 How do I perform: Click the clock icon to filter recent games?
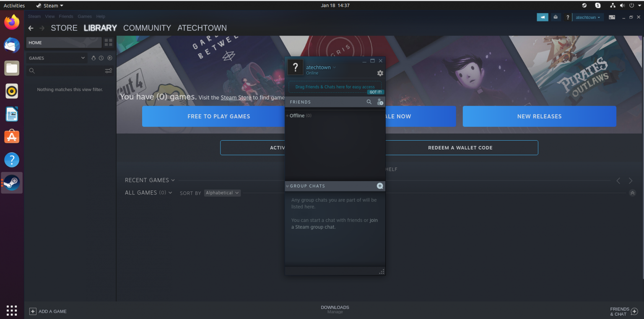101,58
